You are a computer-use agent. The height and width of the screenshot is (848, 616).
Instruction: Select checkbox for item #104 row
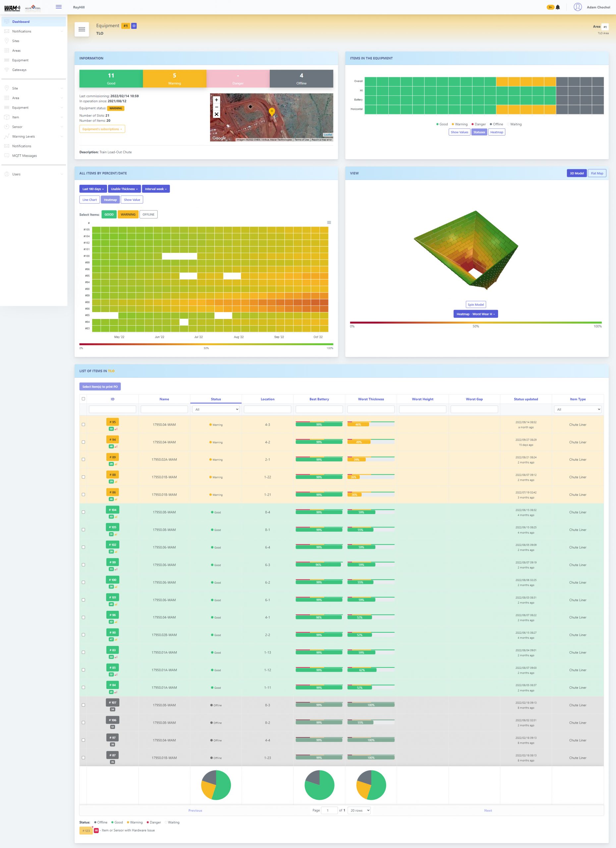[84, 512]
